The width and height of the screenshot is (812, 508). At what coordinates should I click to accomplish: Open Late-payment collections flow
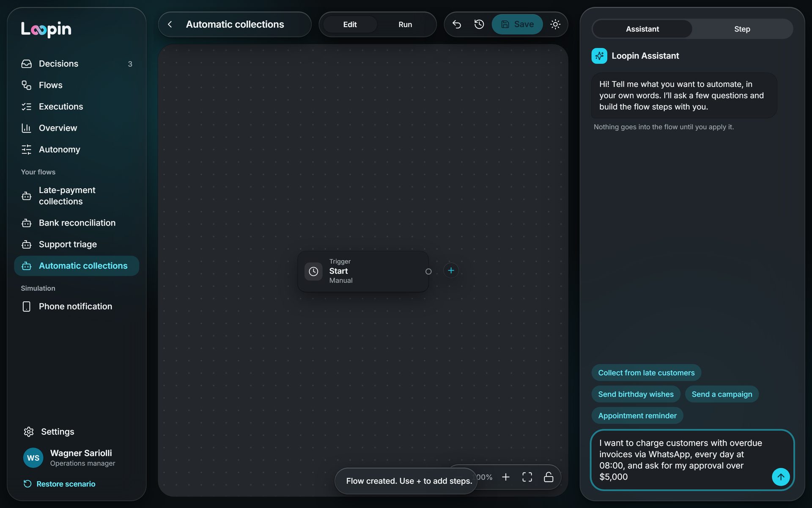pos(77,196)
